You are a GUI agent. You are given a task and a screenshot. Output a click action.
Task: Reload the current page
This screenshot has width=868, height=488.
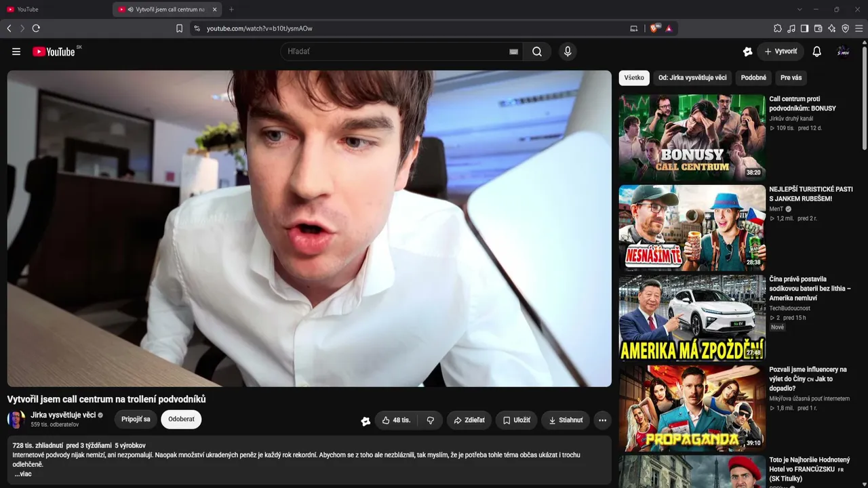(x=36, y=28)
